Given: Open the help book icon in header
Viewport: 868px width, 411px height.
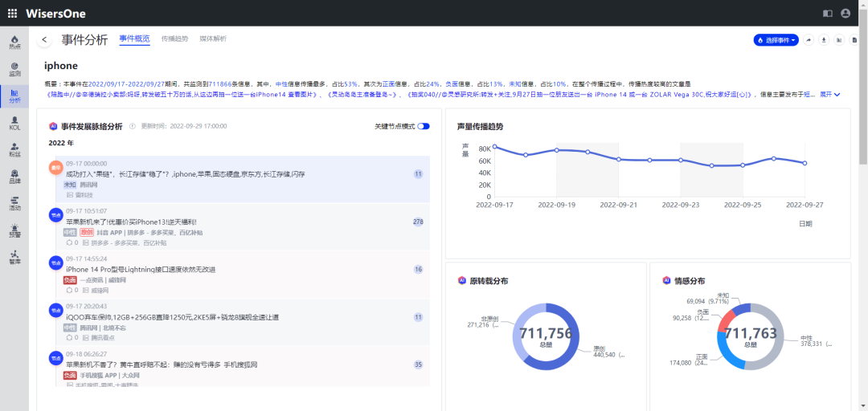Looking at the screenshot, I should pos(828,14).
